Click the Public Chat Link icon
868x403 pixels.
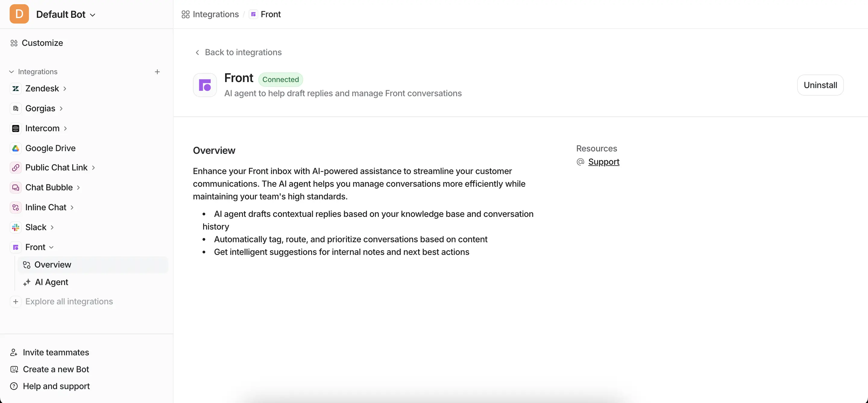coord(15,168)
